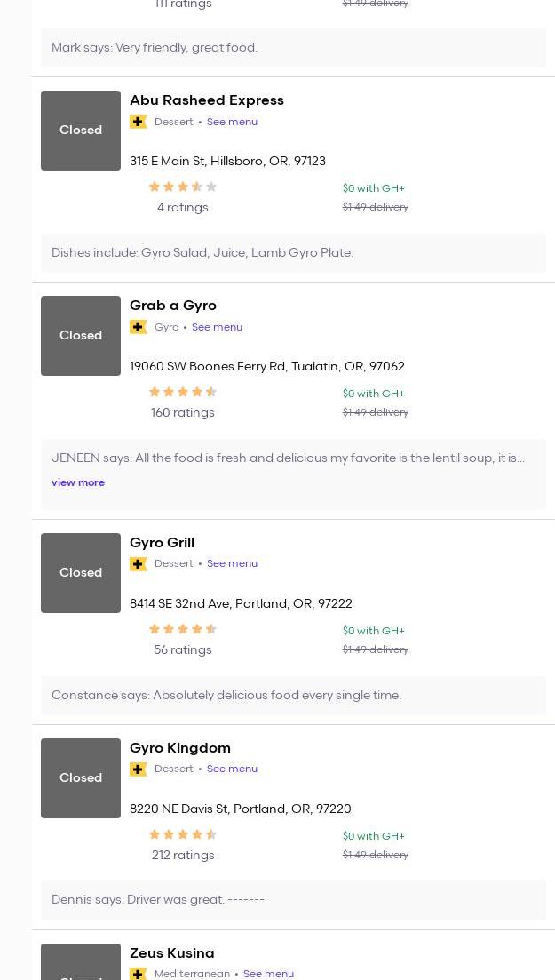The height and width of the screenshot is (980, 555).
Task: Click the GH+ badge icon for Zeus Kusina
Action: point(138,974)
